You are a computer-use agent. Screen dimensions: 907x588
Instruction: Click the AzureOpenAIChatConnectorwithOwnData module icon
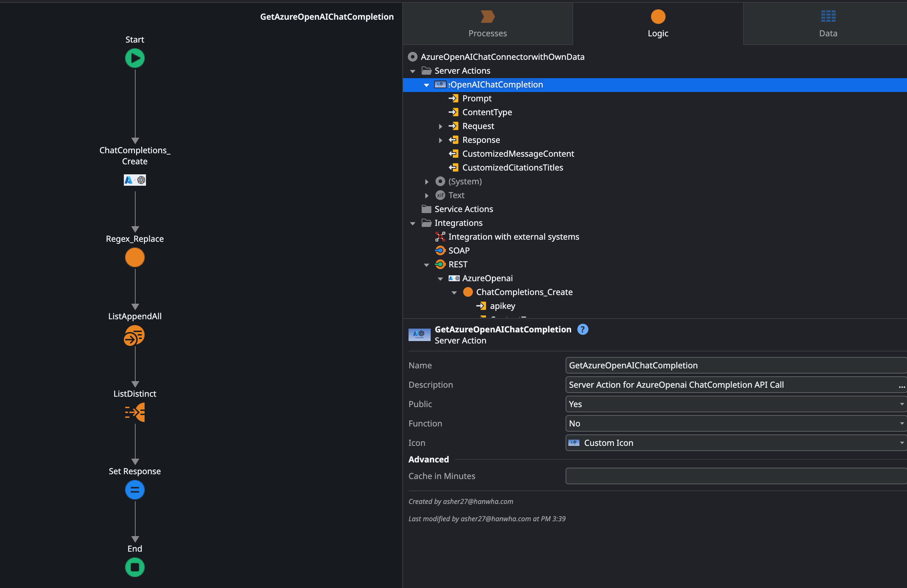click(413, 57)
